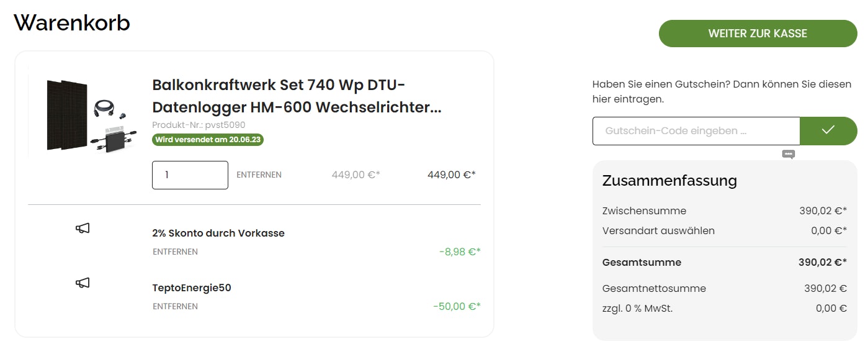Remove the Balkonkraftwerk Set from the cart
Viewport: 868px width, 349px height.
[x=259, y=175]
